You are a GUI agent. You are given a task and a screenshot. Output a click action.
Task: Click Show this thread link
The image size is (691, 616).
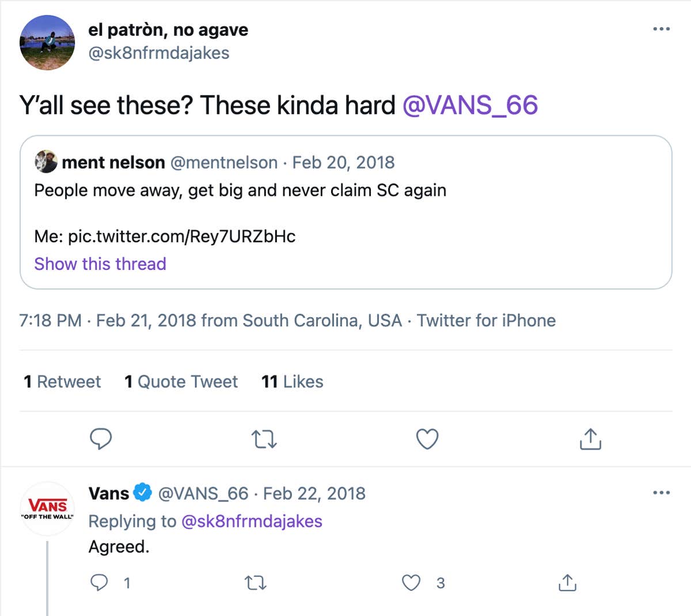click(x=100, y=264)
